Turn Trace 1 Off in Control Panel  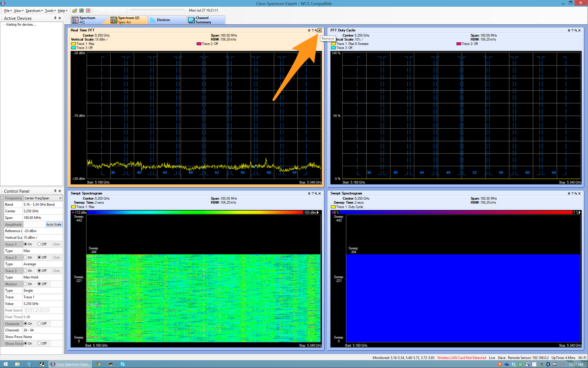click(39, 244)
